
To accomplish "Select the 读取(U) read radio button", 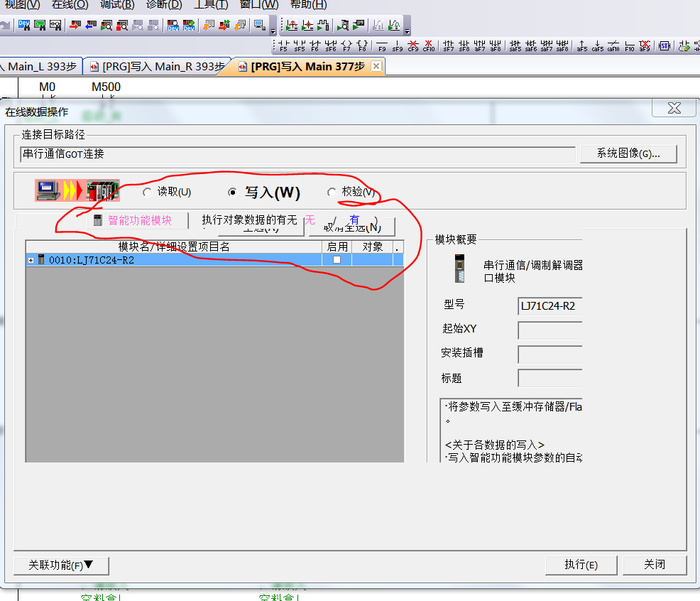I will (148, 193).
